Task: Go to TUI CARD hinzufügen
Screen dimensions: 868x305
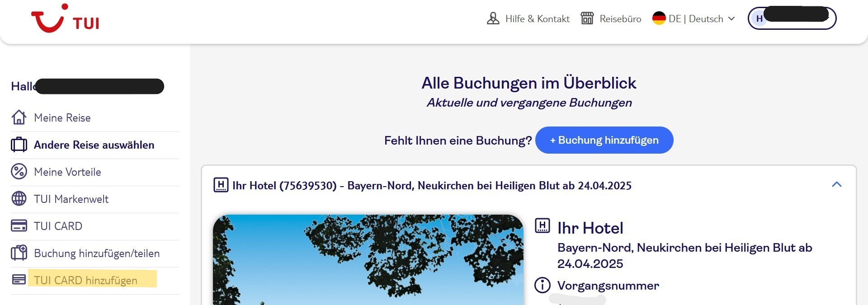Action: tap(85, 280)
